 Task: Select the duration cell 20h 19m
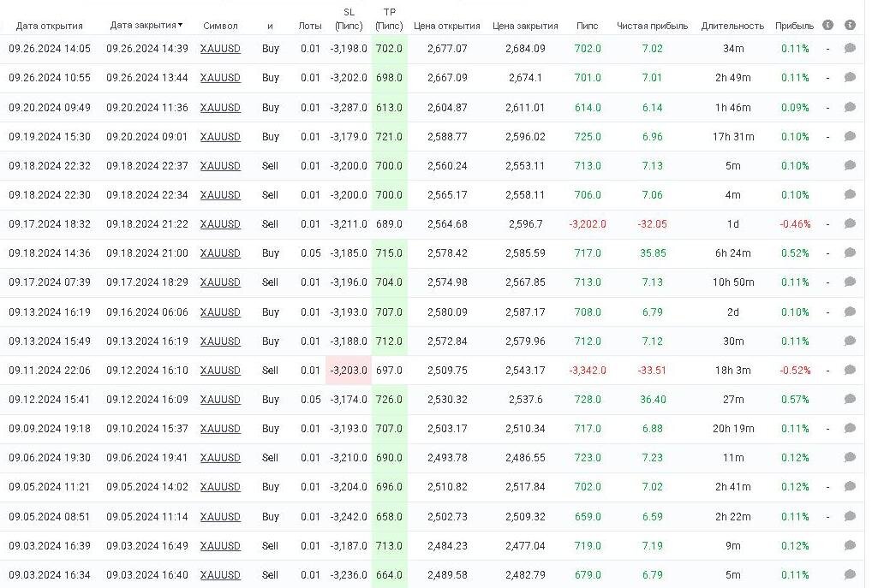click(733, 429)
